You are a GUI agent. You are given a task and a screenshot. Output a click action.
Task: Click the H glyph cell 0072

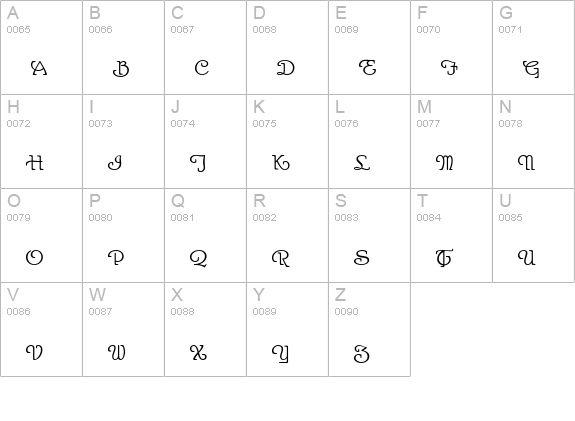click(x=41, y=142)
